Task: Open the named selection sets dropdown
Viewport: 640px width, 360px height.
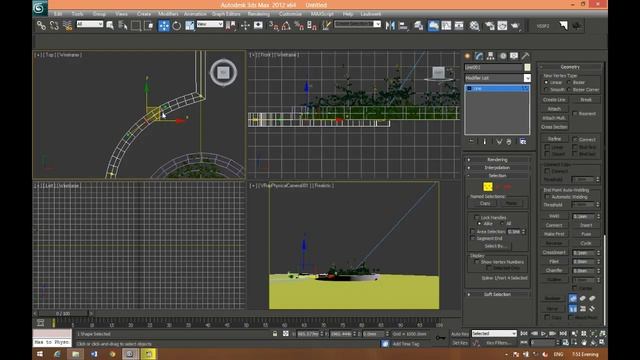Action: (358, 24)
